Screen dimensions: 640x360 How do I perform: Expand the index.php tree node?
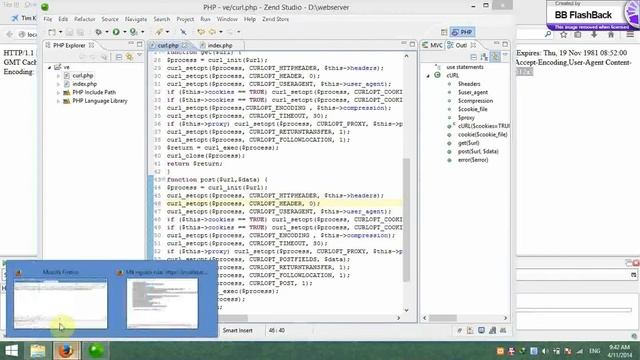(x=58, y=84)
